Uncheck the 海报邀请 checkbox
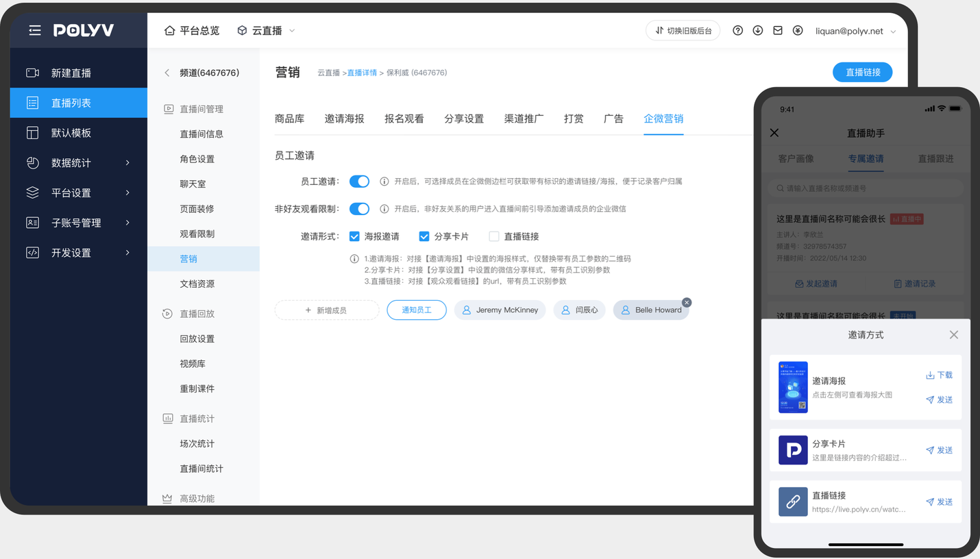980x559 pixels. (x=354, y=236)
